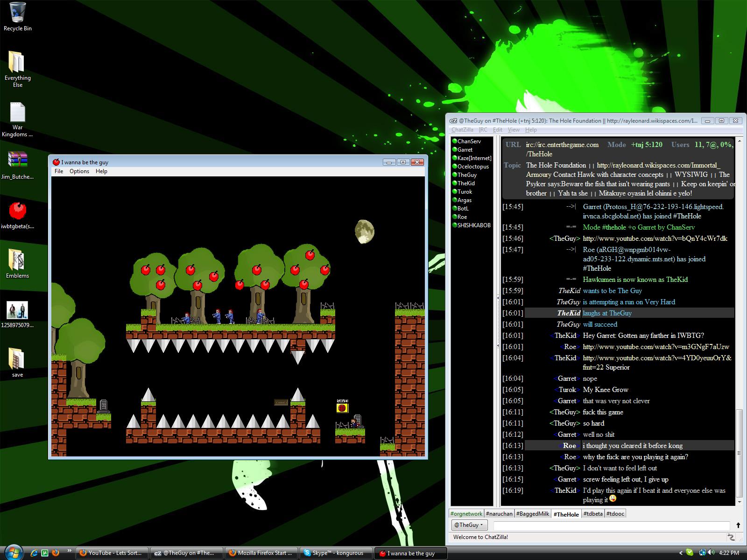Launch Firefox from Quick Launch

(56, 553)
